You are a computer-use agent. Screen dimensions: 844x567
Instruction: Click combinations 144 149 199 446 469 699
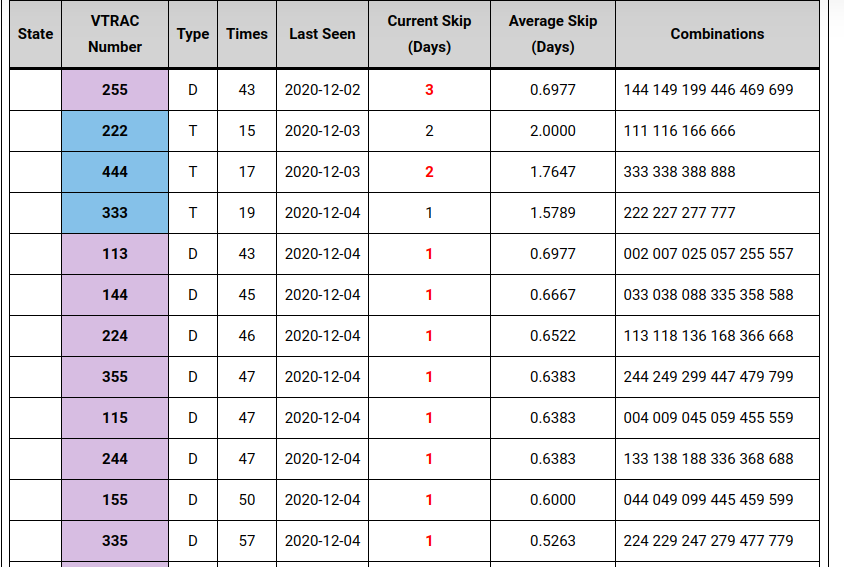point(708,90)
